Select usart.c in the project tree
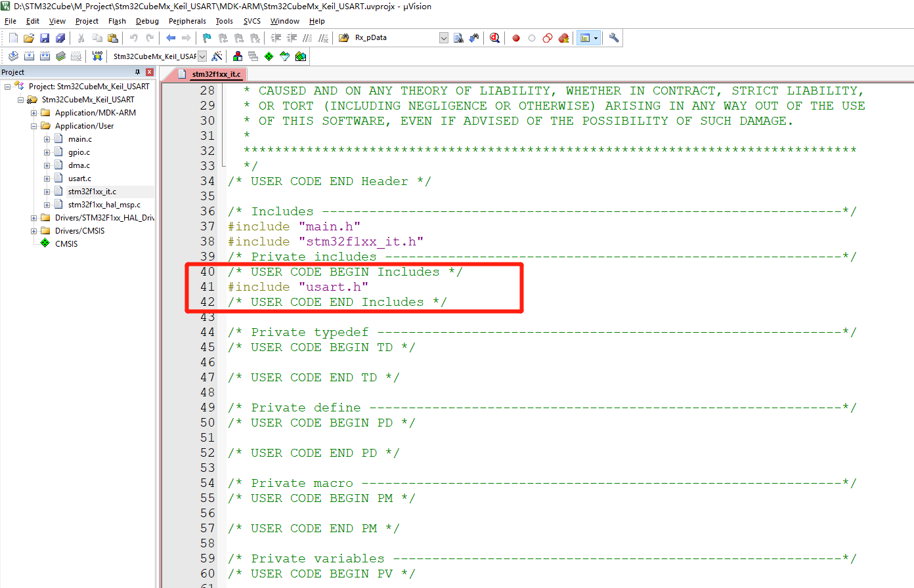 80,178
